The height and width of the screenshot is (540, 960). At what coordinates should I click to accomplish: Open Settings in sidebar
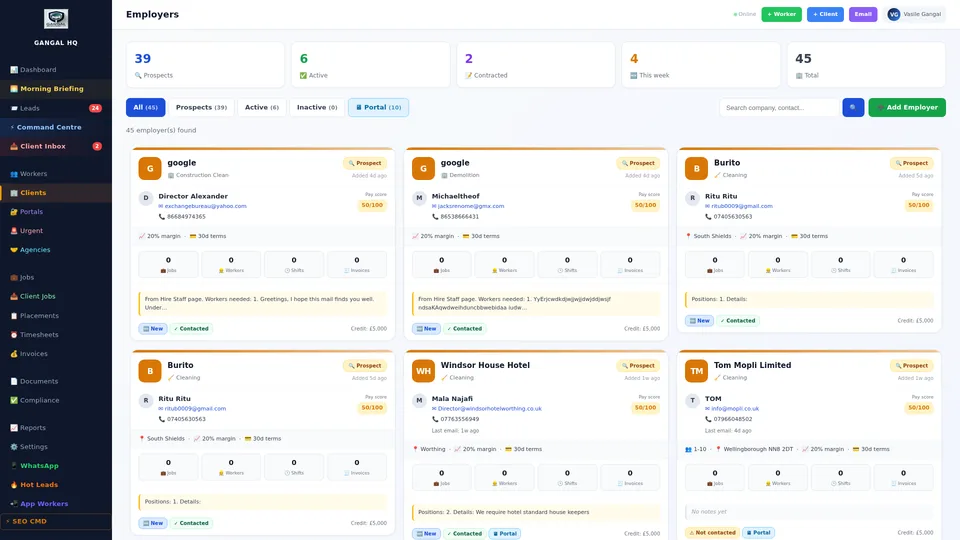pos(56,447)
